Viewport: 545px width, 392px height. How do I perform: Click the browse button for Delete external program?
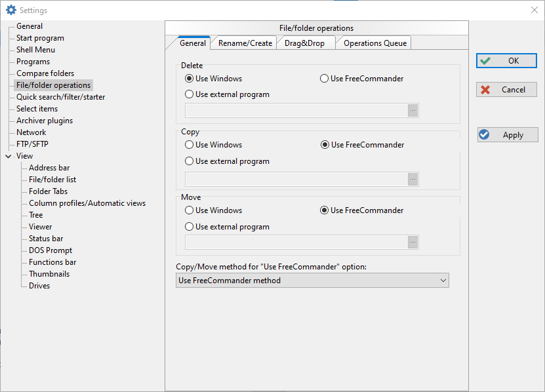[x=413, y=111]
